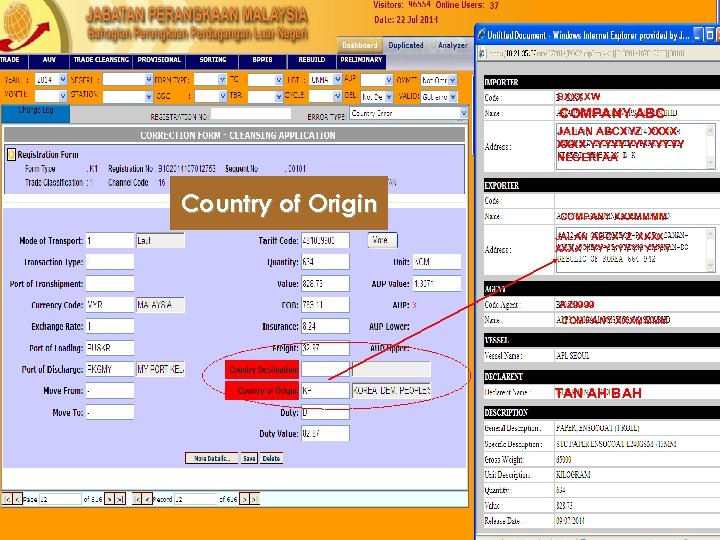Click the More button beside Tariff Code
The height and width of the screenshot is (540, 720).
coord(382,240)
